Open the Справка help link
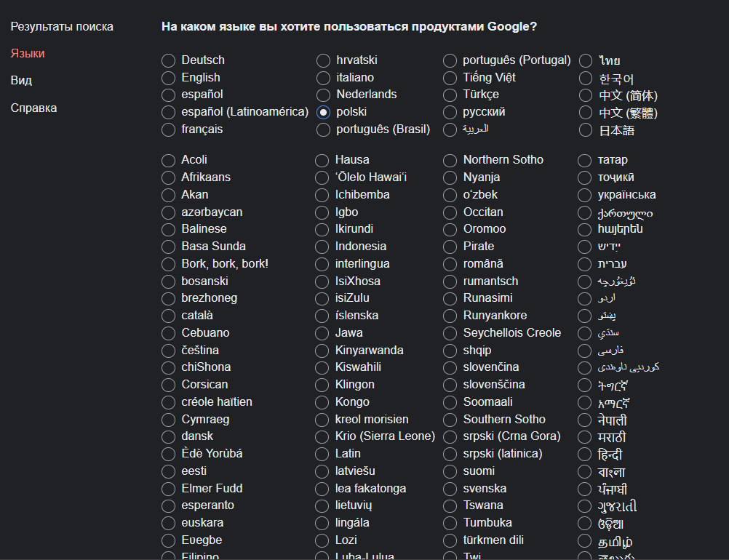This screenshot has height=560, width=729. click(x=33, y=108)
